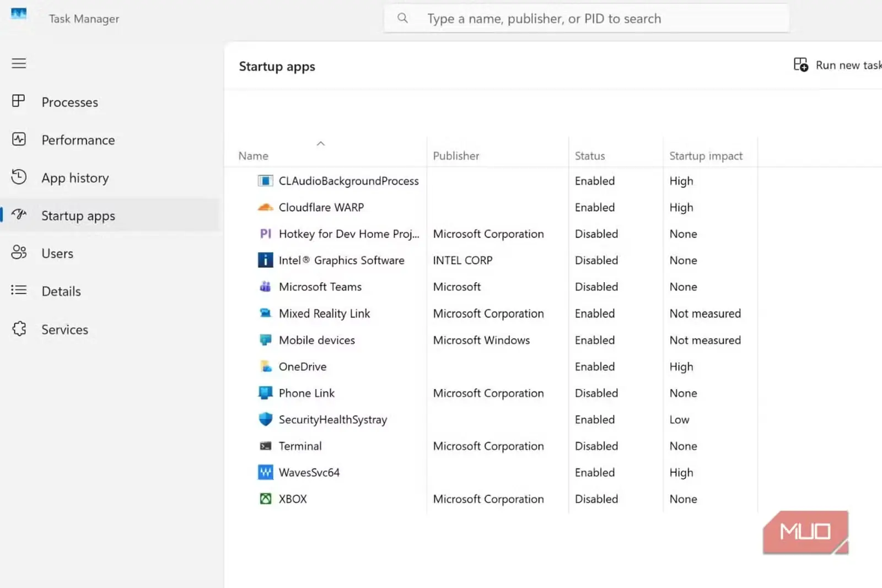Sort by the Status column header

pyautogui.click(x=590, y=156)
